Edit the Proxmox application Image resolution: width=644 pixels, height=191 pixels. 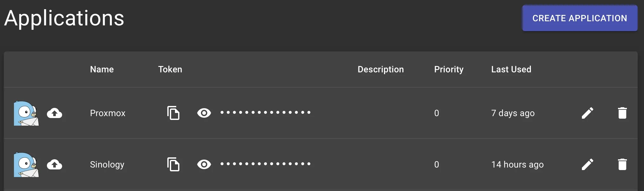(587, 113)
